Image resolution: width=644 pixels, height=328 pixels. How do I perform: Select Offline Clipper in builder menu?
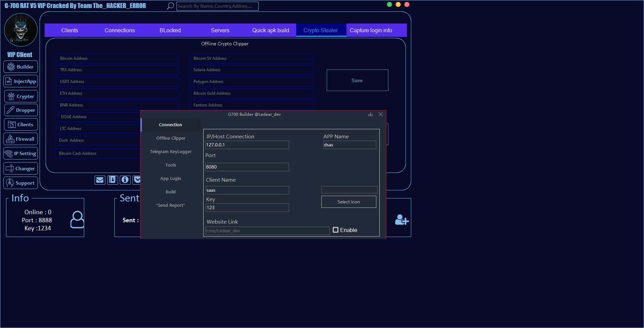tap(171, 138)
